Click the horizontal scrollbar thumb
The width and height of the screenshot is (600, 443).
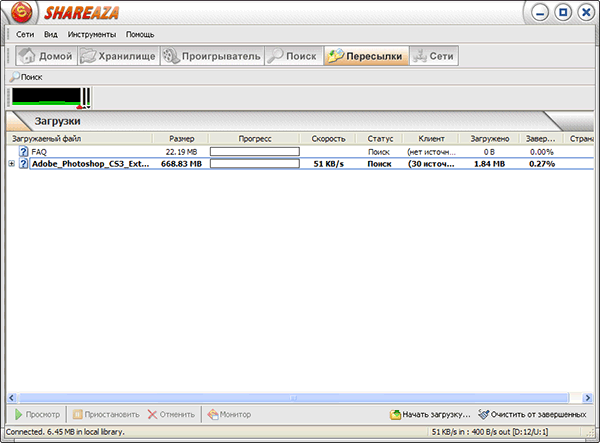293,398
